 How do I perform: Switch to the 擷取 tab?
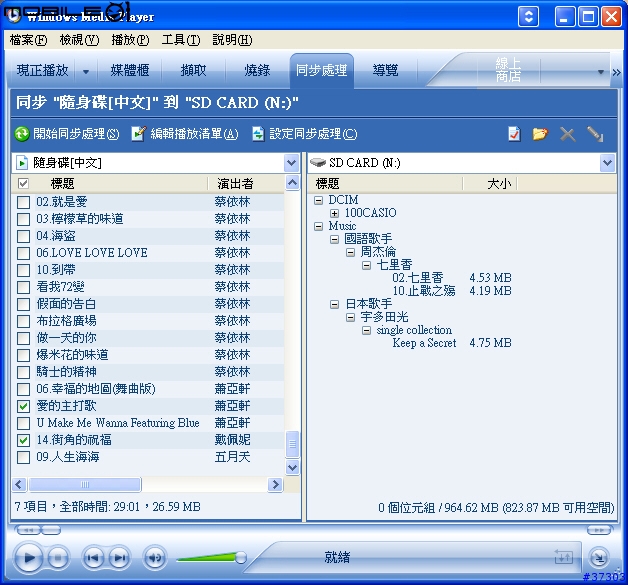click(x=193, y=70)
